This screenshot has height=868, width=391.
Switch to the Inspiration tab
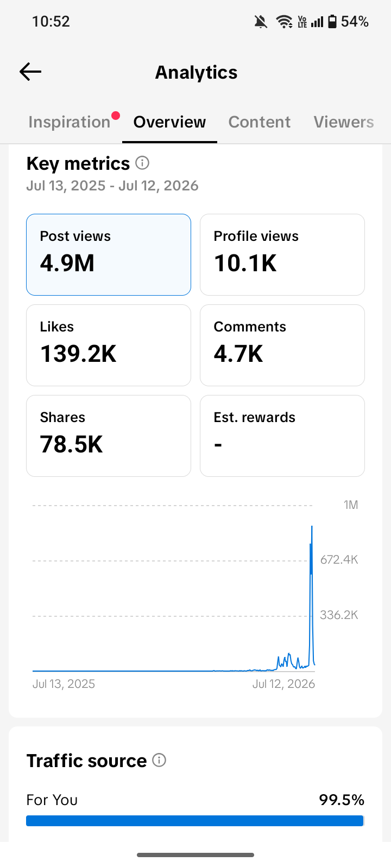[70, 122]
